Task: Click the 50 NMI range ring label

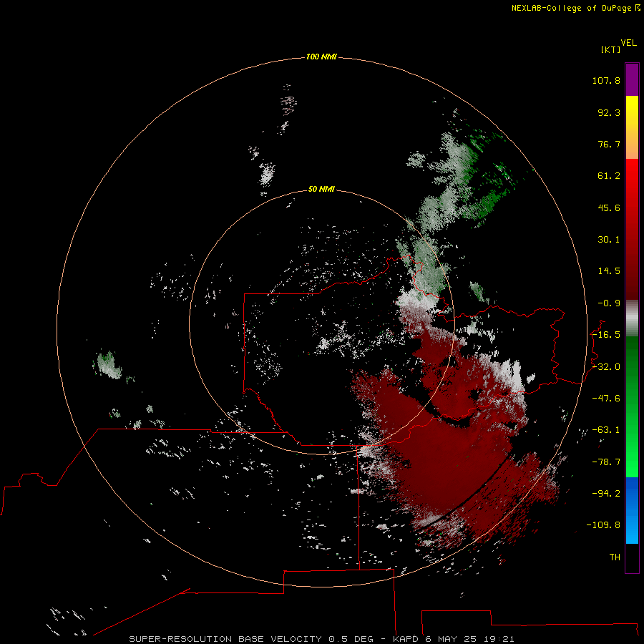Action: pyautogui.click(x=321, y=189)
